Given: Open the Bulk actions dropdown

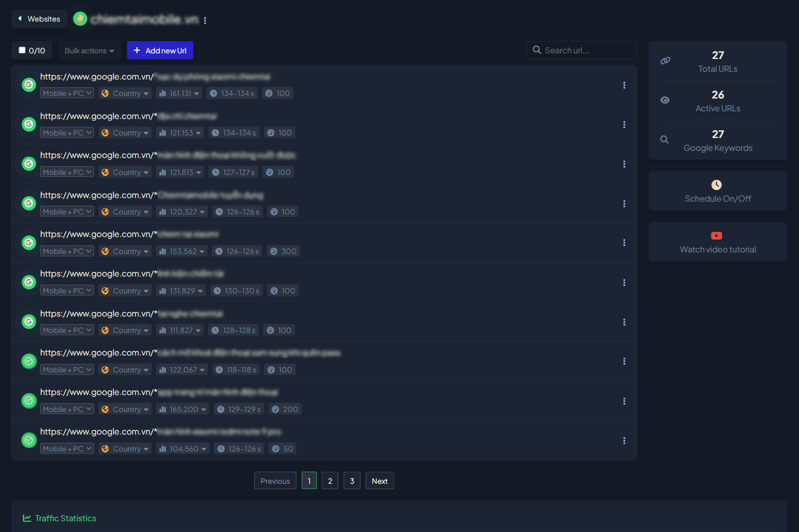Looking at the screenshot, I should [89, 51].
